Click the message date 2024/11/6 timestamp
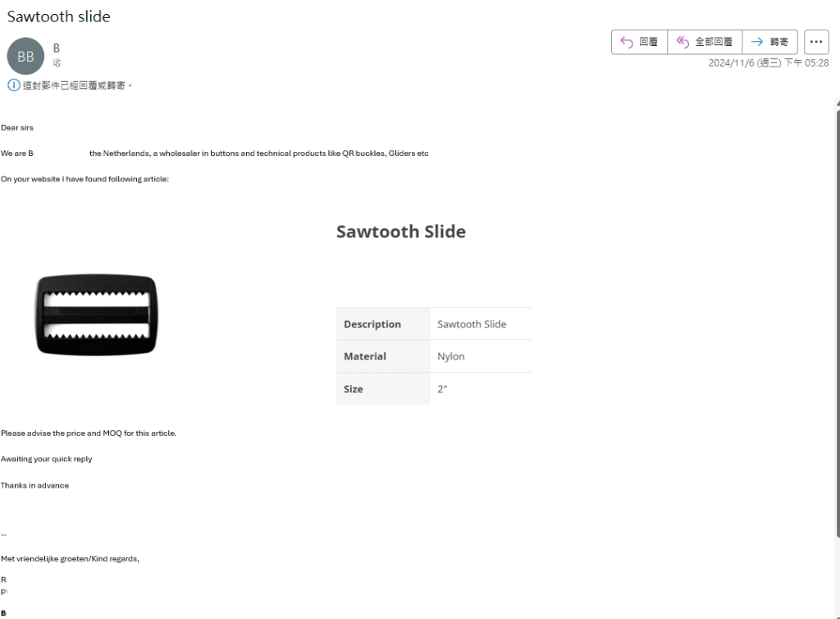The width and height of the screenshot is (840, 619). [768, 62]
